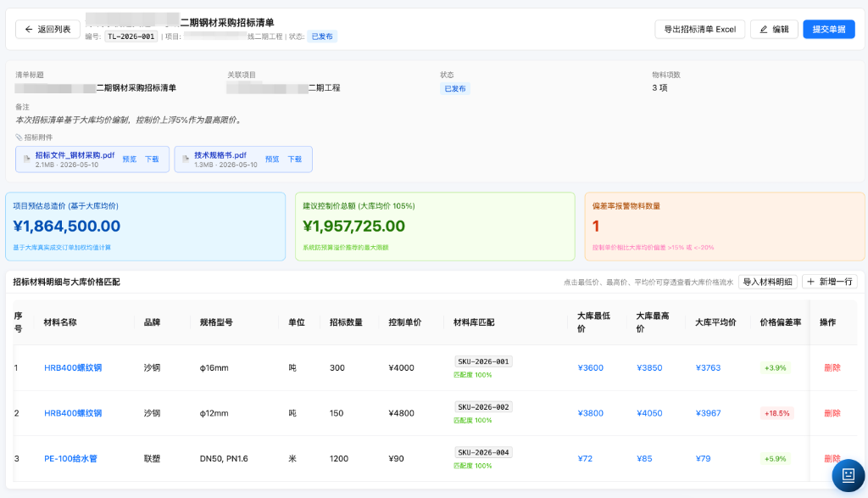Click the 材料名称 column header
The image size is (868, 498).
(60, 322)
